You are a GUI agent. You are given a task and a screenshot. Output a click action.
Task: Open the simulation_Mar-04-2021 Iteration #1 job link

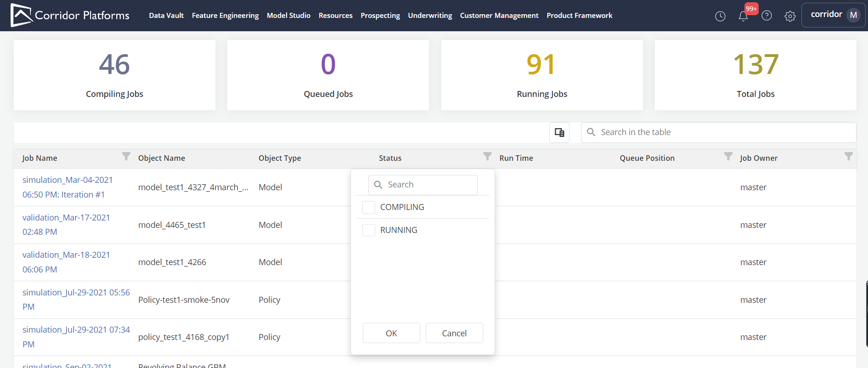tap(68, 187)
